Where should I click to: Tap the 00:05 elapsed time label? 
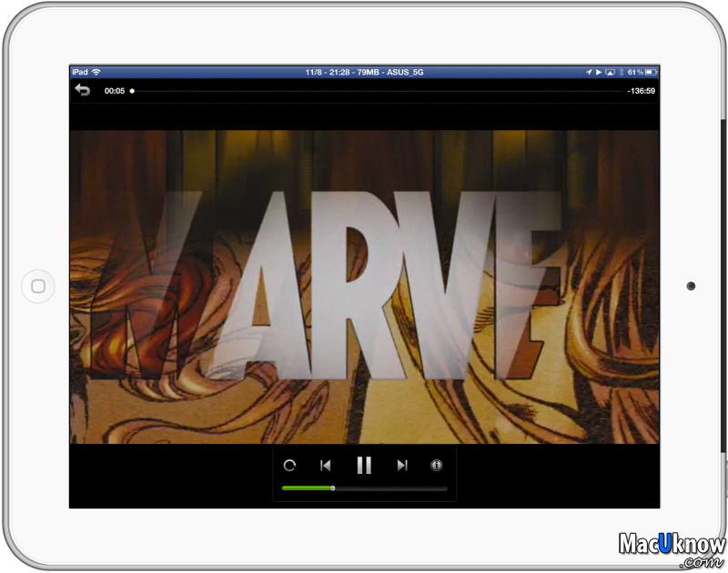tap(115, 91)
